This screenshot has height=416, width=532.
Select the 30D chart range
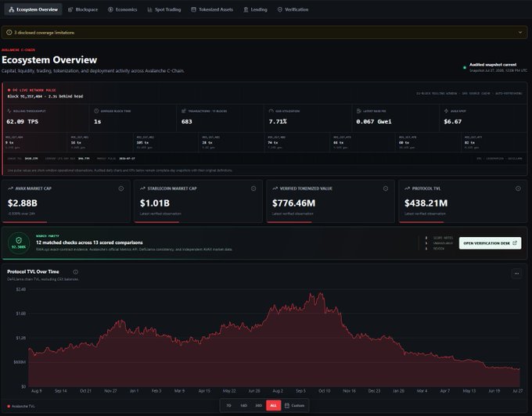pos(258,406)
